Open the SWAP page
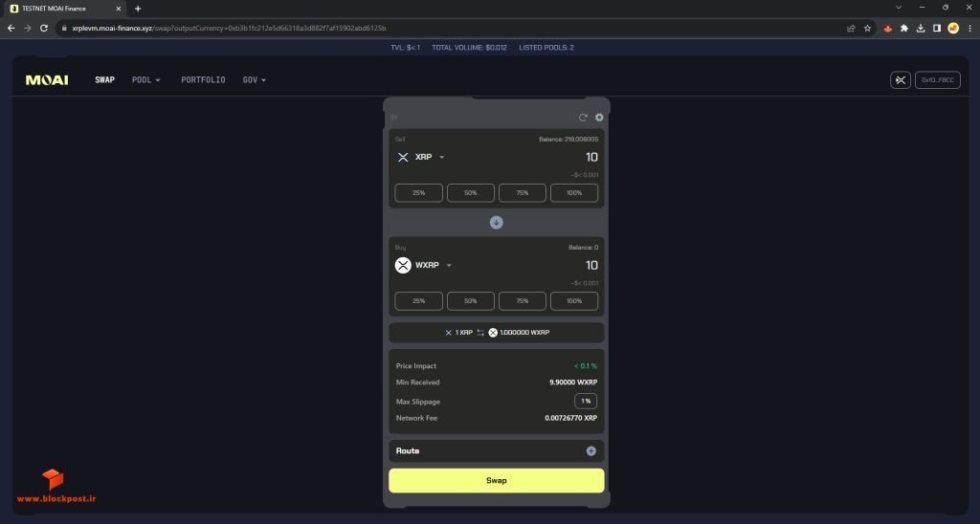The image size is (980, 524). tap(104, 80)
